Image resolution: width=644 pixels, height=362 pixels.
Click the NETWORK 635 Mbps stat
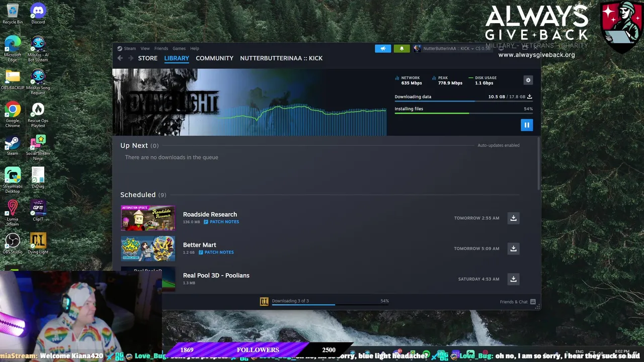(x=409, y=80)
